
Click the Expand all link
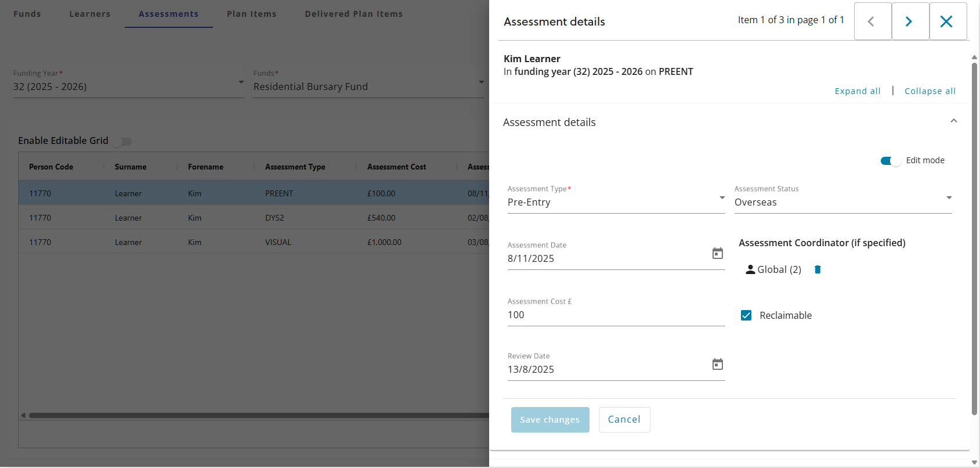(857, 91)
